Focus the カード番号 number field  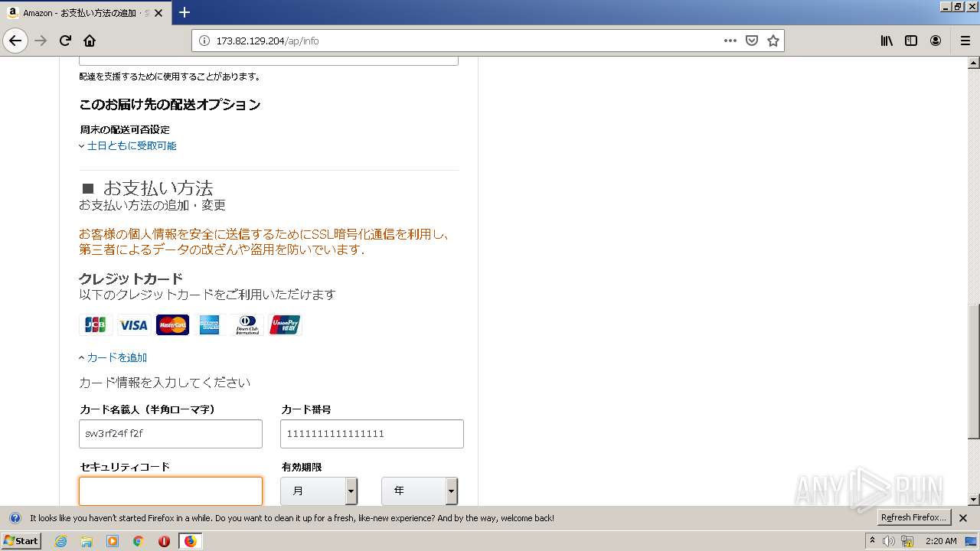[x=372, y=434]
